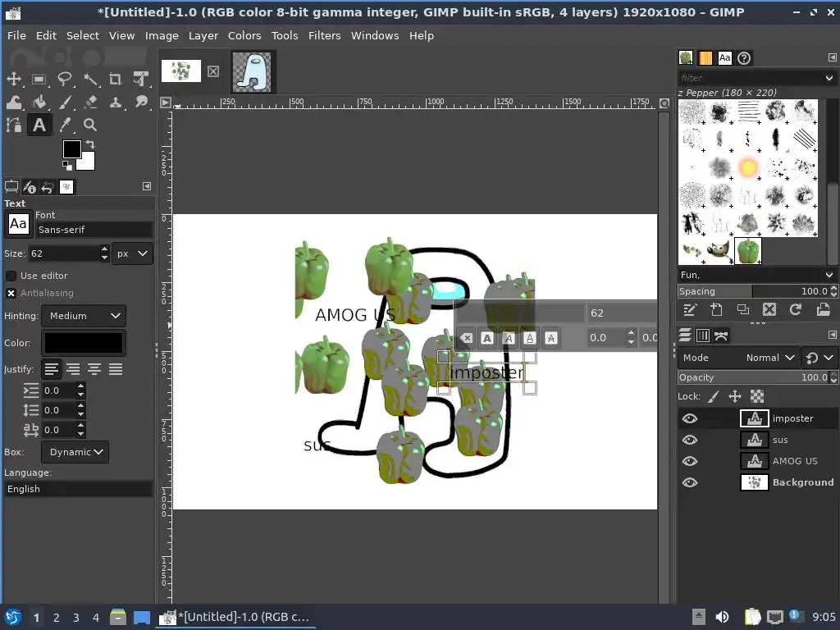Toggle strikethrough in the on-canvas text toolbar
Image resolution: width=840 pixels, height=630 pixels.
pyautogui.click(x=550, y=338)
